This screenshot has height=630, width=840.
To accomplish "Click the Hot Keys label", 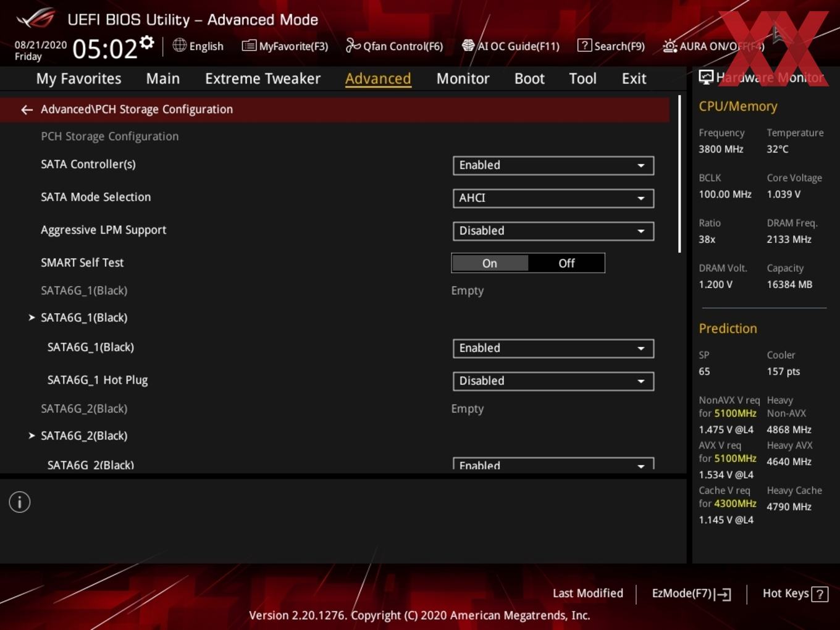I will point(786,594).
